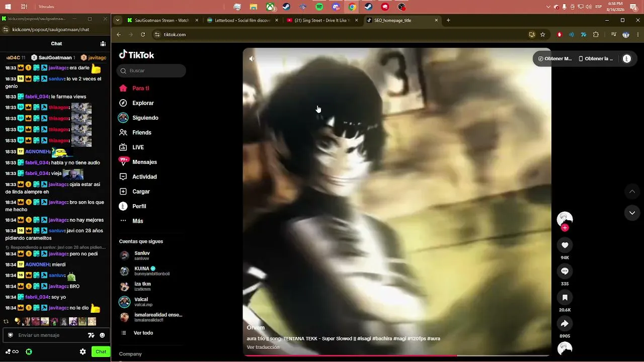Open the 7TV emote menu in chat
644x362 pixels.
pyautogui.click(x=91, y=335)
